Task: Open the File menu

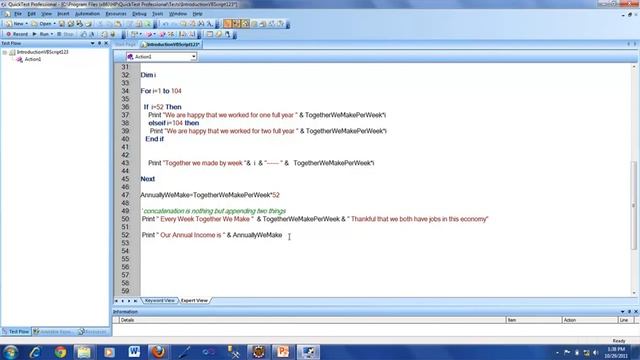Action: pyautogui.click(x=18, y=14)
